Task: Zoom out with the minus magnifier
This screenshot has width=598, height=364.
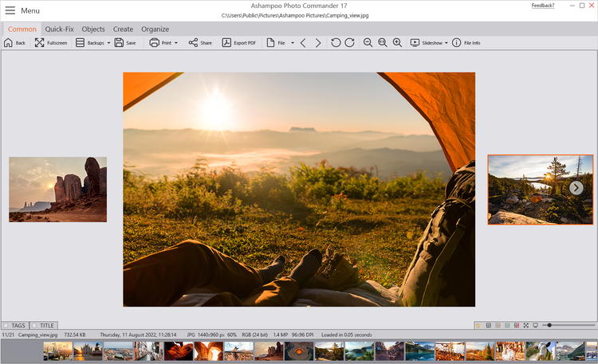Action: 368,42
